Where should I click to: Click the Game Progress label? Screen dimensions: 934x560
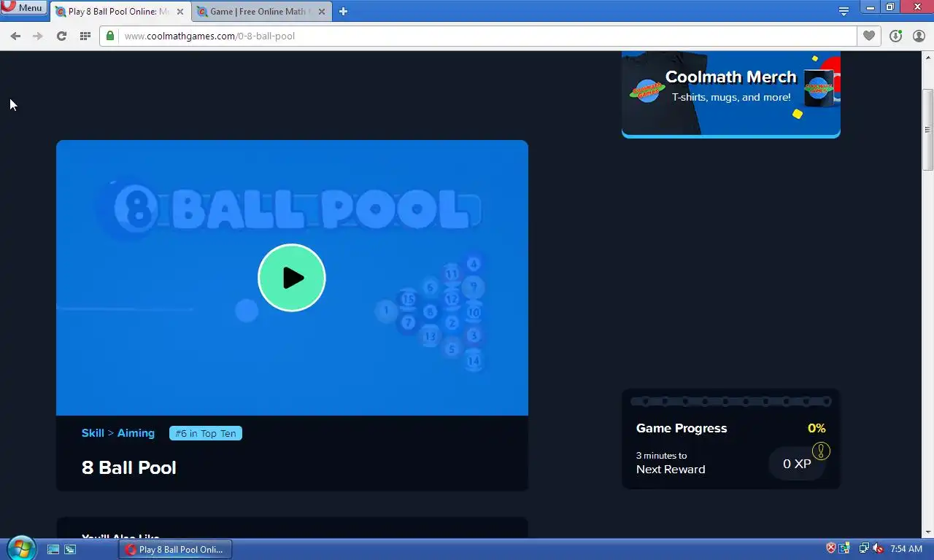[x=682, y=428]
